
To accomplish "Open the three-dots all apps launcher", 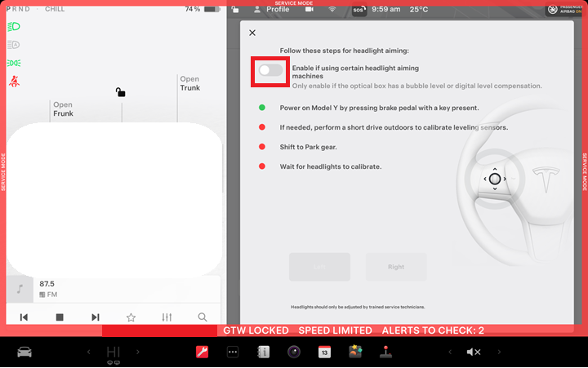I will tap(232, 352).
